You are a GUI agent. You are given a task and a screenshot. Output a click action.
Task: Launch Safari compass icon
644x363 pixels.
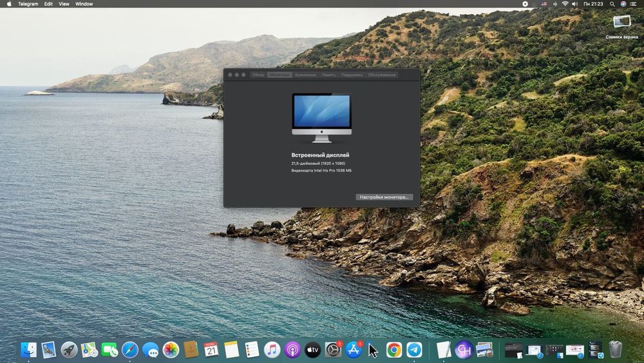coord(130,350)
